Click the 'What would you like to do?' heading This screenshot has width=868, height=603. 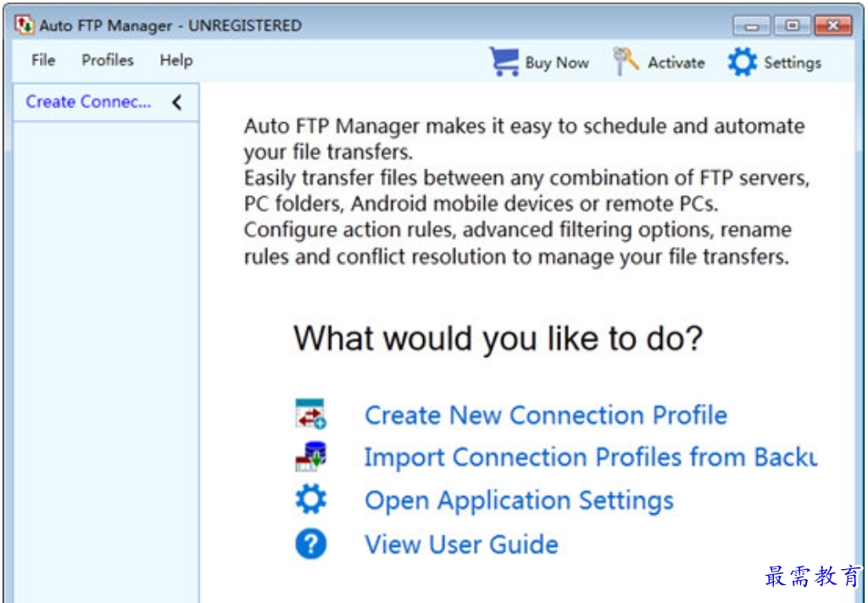[498, 338]
